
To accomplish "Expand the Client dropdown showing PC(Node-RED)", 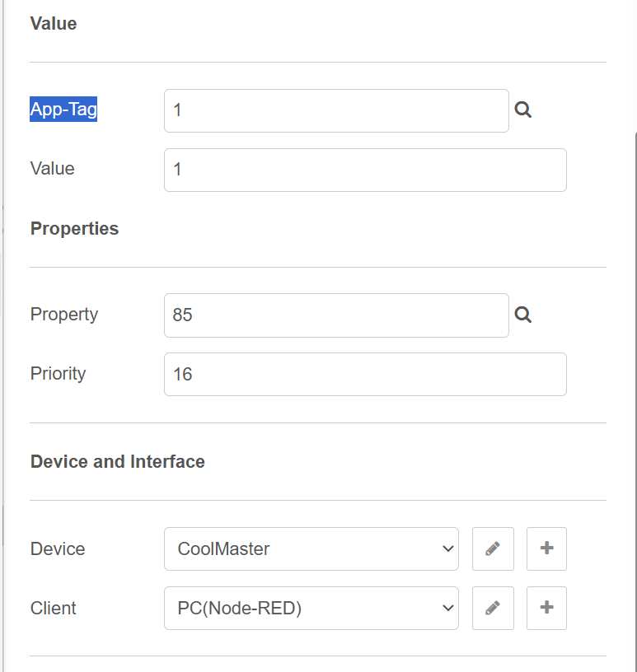I will (311, 608).
